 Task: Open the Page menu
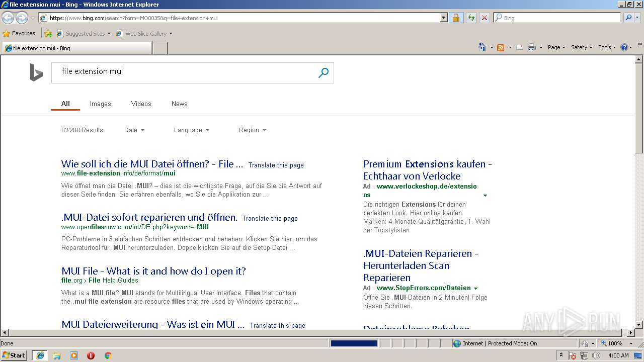click(556, 47)
